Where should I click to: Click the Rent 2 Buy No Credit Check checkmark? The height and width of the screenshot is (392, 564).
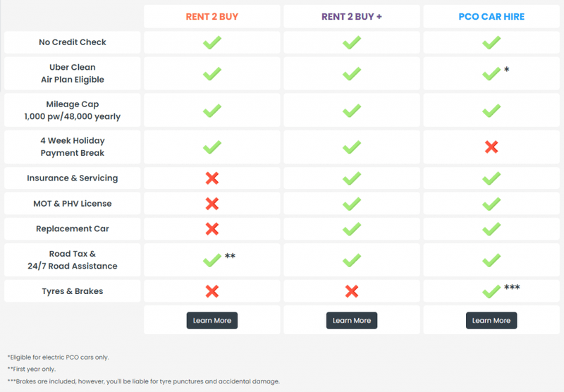[211, 42]
